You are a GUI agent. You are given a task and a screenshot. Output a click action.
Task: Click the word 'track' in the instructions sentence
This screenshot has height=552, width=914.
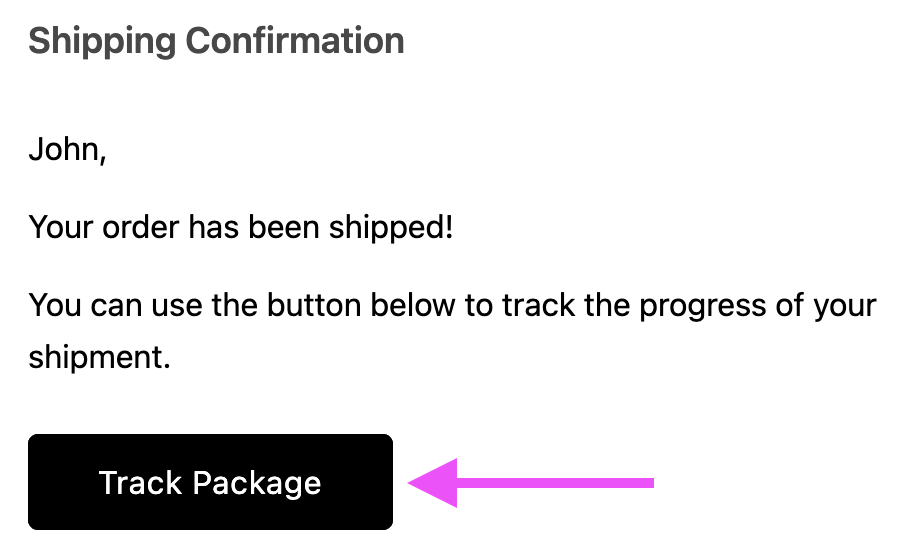539,305
